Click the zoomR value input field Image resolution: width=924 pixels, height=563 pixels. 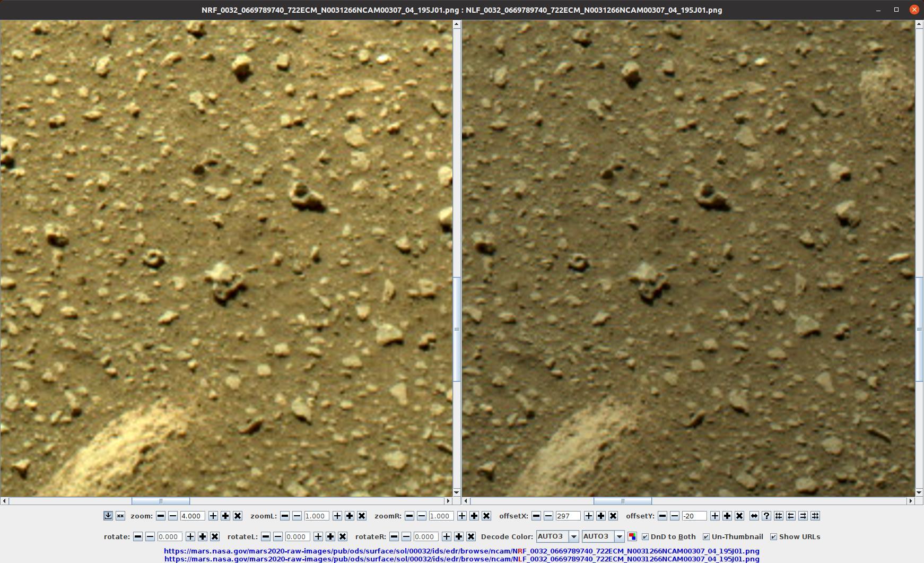(x=441, y=516)
